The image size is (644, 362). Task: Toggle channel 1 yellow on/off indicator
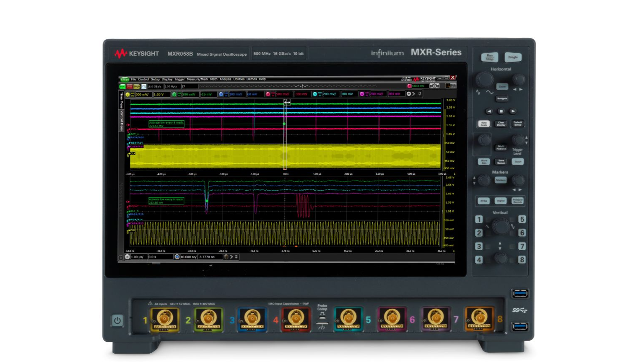pos(128,94)
